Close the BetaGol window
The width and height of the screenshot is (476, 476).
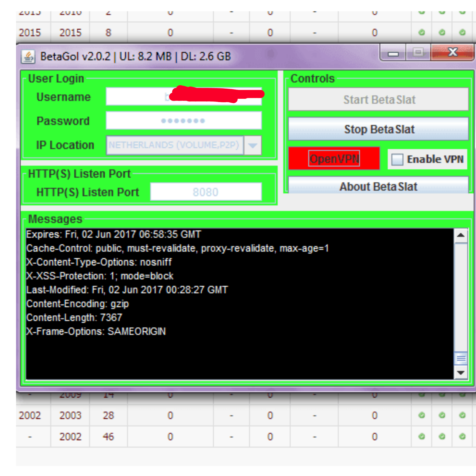(452, 53)
